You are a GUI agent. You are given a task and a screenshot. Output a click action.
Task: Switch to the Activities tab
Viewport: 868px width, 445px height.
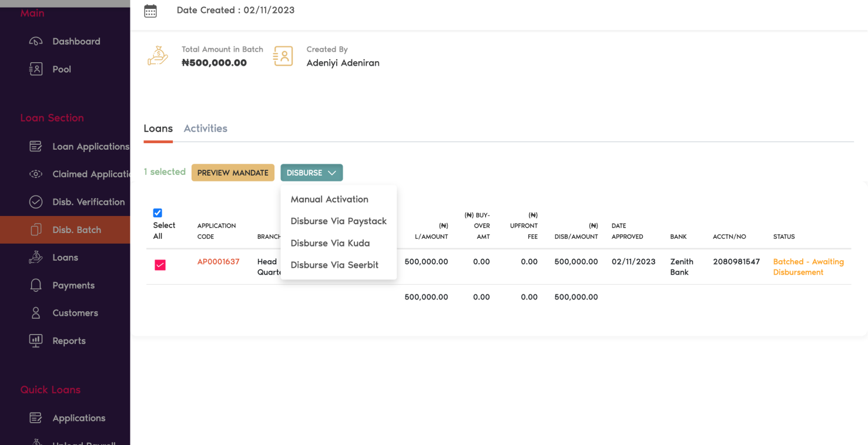click(x=205, y=128)
